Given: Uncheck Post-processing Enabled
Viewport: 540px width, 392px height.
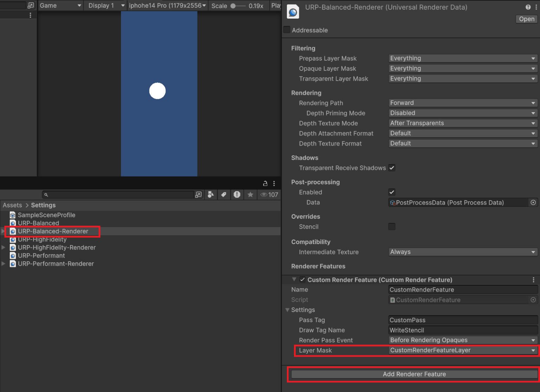Looking at the screenshot, I should point(392,192).
